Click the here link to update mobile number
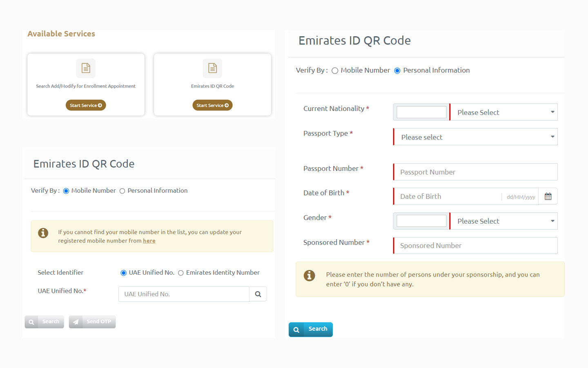 coord(149,240)
